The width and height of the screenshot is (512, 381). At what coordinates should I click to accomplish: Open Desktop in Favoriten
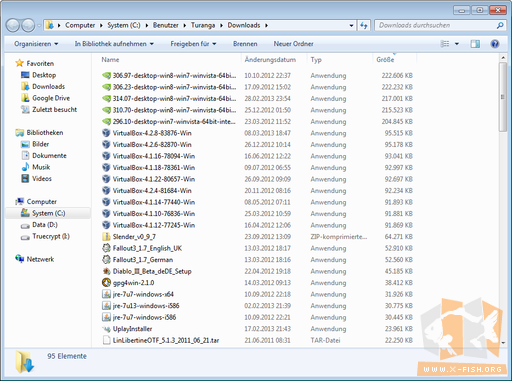(44, 75)
